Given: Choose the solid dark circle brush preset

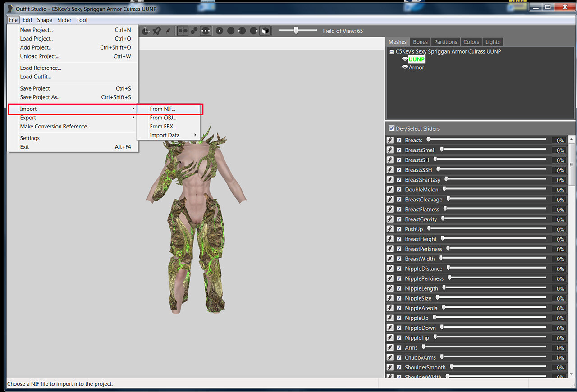Looking at the screenshot, I should 231,31.
